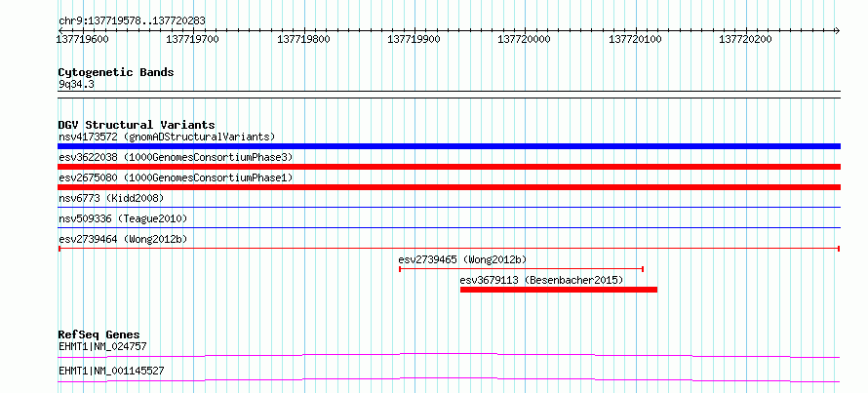
Task: Open the esv2739465 (Wong2012b) label
Action: click(x=462, y=259)
